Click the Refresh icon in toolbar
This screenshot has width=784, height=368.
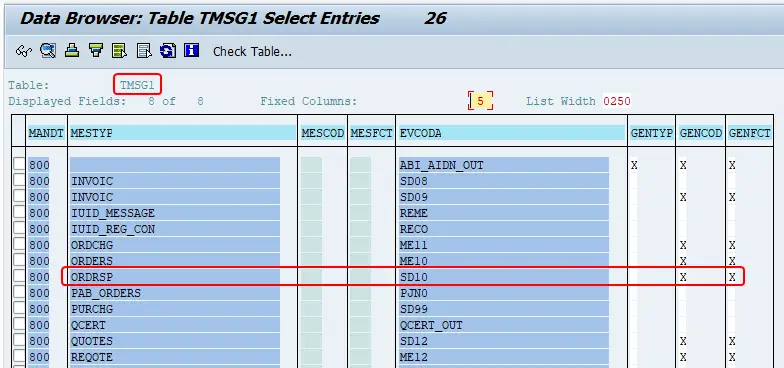tap(168, 51)
